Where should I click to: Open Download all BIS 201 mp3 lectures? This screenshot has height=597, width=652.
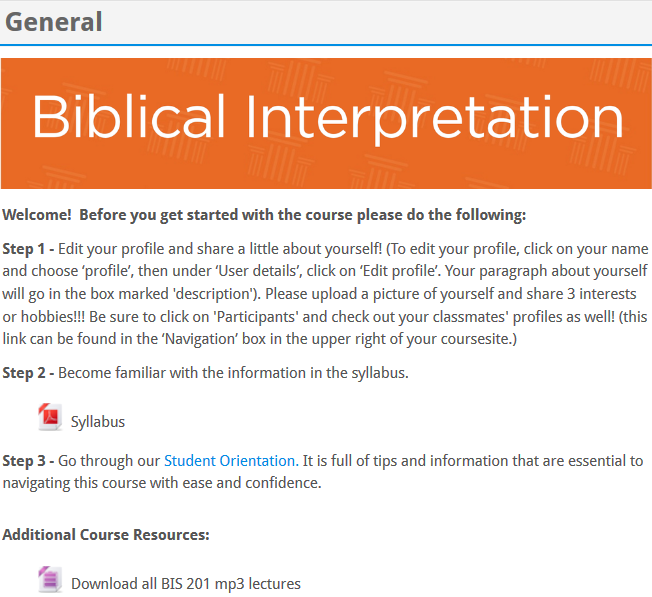[x=186, y=584]
